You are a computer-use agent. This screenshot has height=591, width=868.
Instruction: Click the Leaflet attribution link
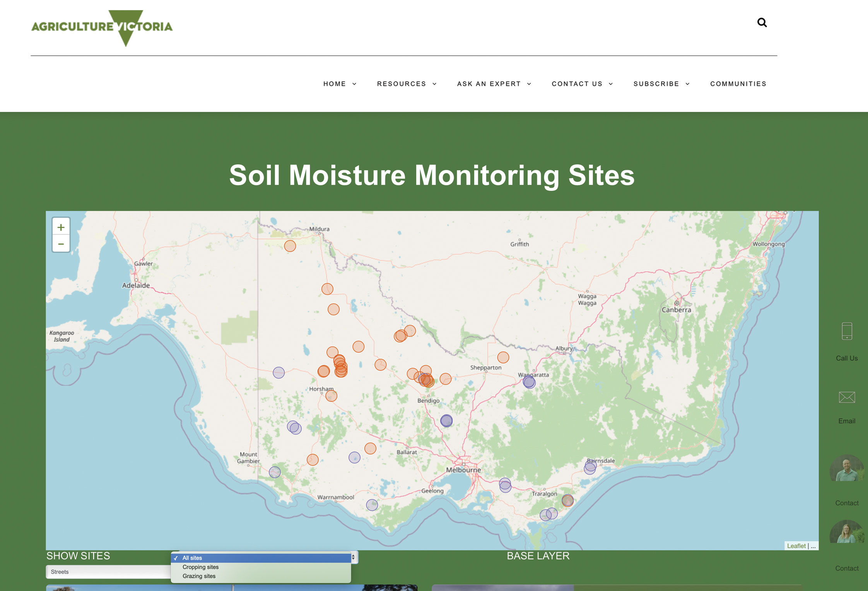796,546
